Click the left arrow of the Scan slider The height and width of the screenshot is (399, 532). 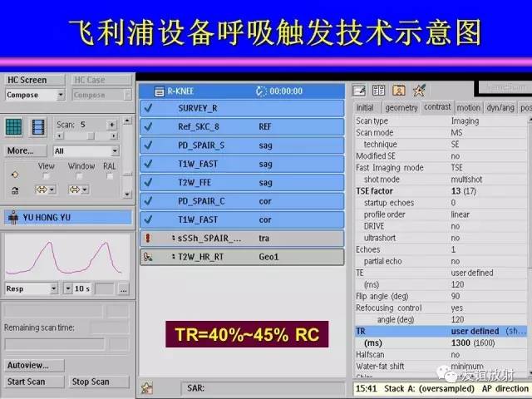59,135
